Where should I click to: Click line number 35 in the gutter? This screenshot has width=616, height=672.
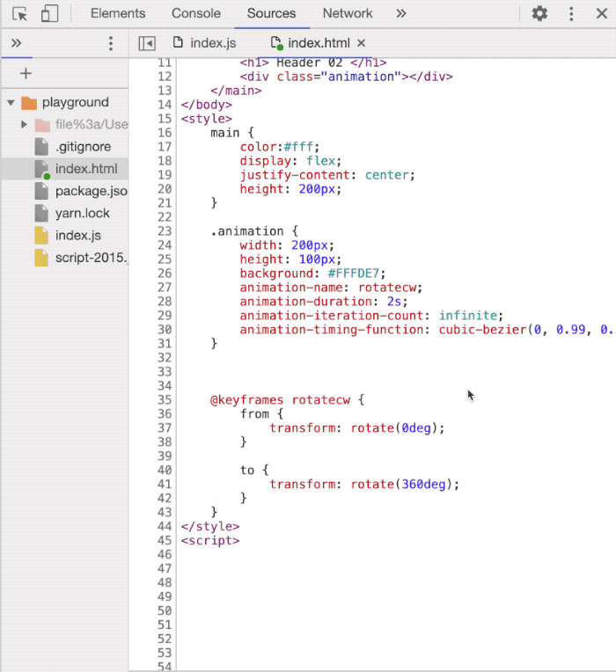point(164,399)
